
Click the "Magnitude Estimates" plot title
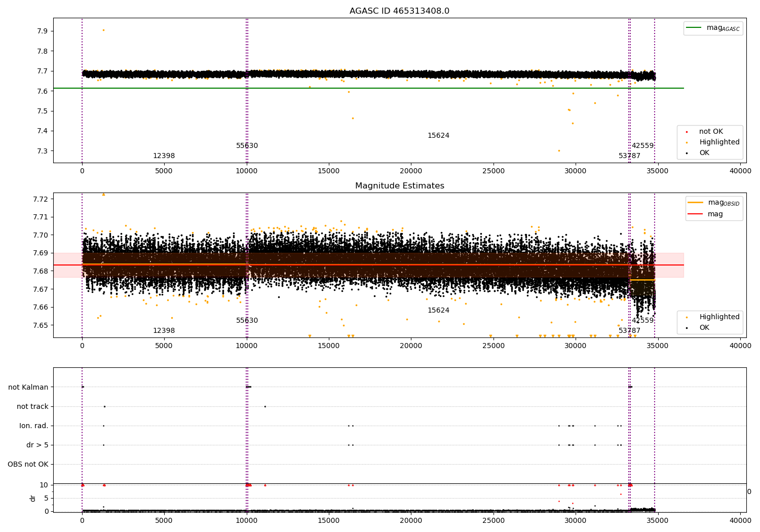point(399,186)
